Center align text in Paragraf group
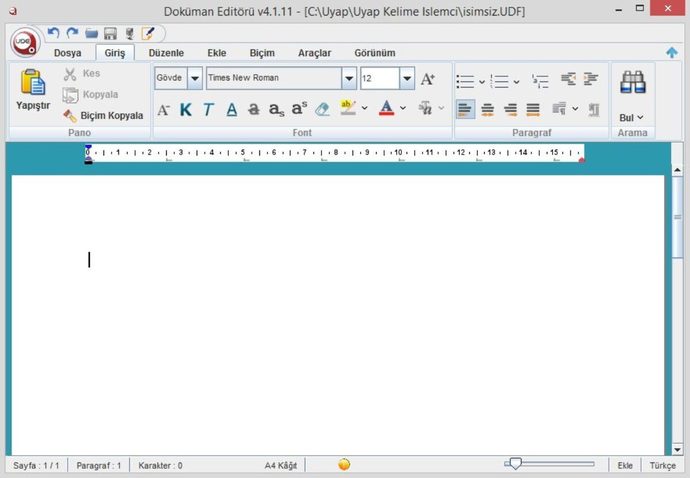690x478 pixels. [x=488, y=109]
